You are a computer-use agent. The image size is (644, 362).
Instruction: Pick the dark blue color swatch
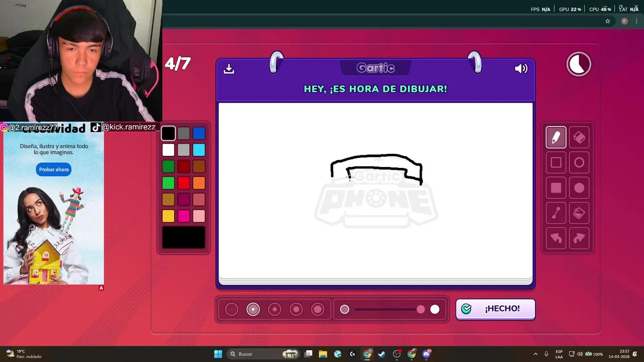199,133
